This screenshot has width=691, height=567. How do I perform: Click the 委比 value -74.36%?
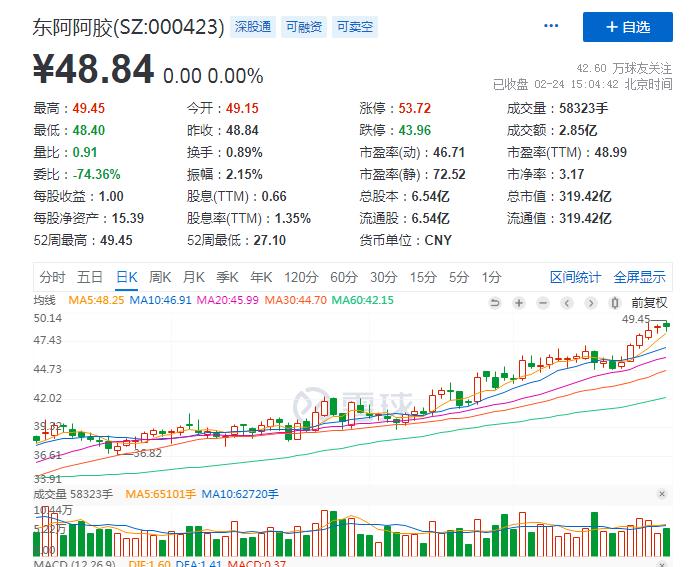pos(97,174)
